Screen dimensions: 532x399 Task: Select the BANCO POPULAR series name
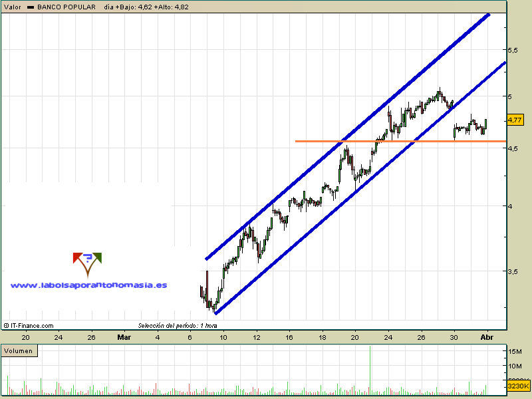[x=66, y=7]
